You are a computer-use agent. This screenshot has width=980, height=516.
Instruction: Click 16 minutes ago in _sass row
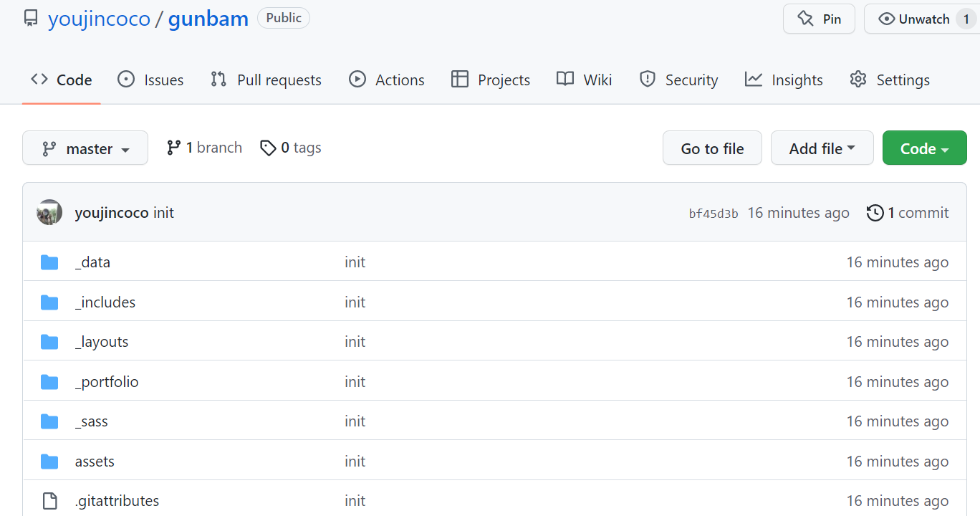click(x=898, y=421)
